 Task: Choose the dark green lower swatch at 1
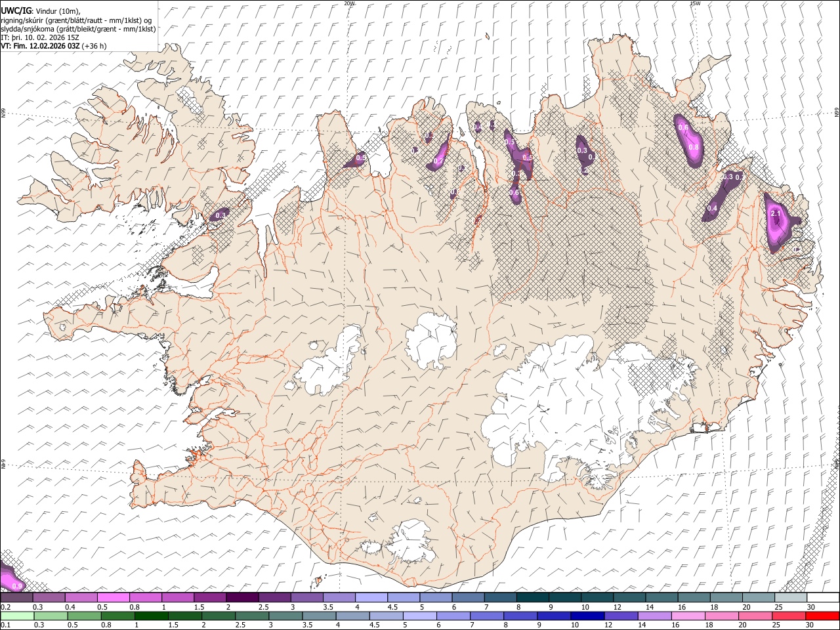[152, 616]
